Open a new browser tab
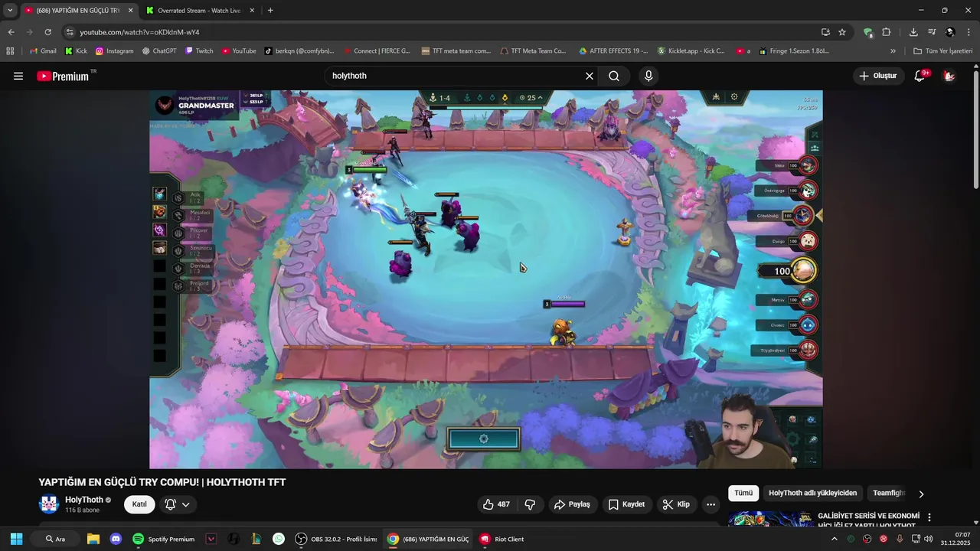980x551 pixels. [270, 10]
